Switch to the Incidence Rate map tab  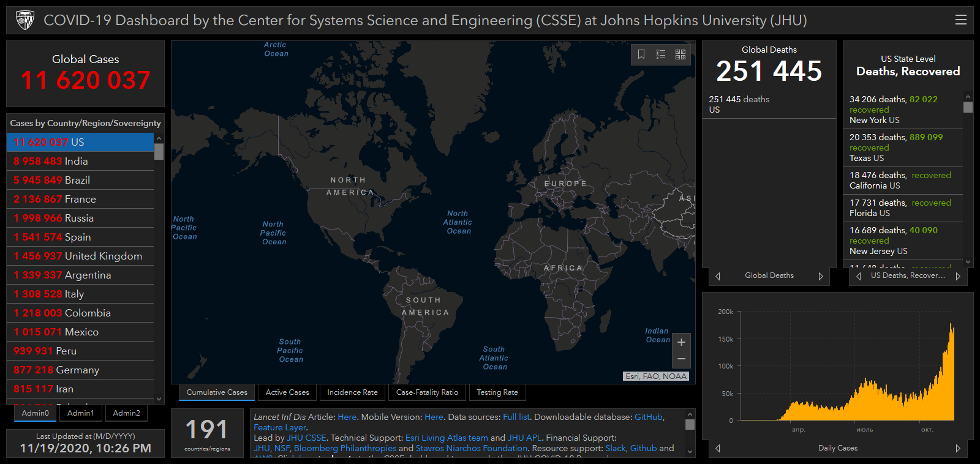click(x=352, y=392)
